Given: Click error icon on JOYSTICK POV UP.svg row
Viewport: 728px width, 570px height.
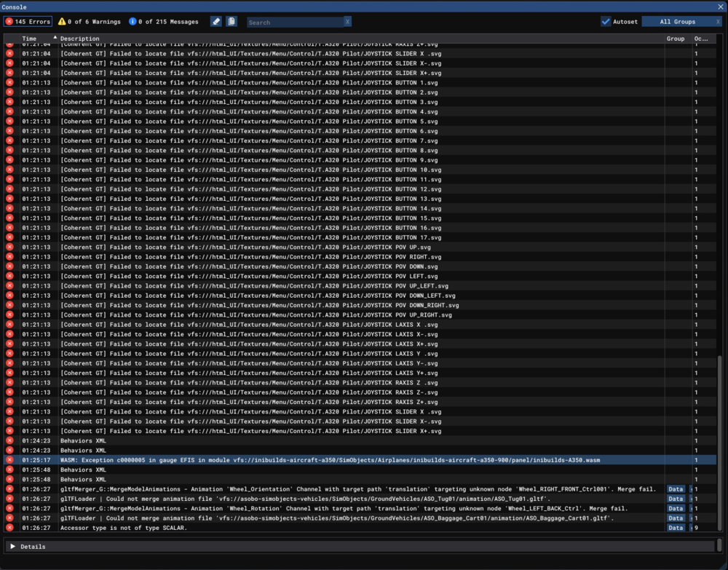Looking at the screenshot, I should click(x=9, y=248).
